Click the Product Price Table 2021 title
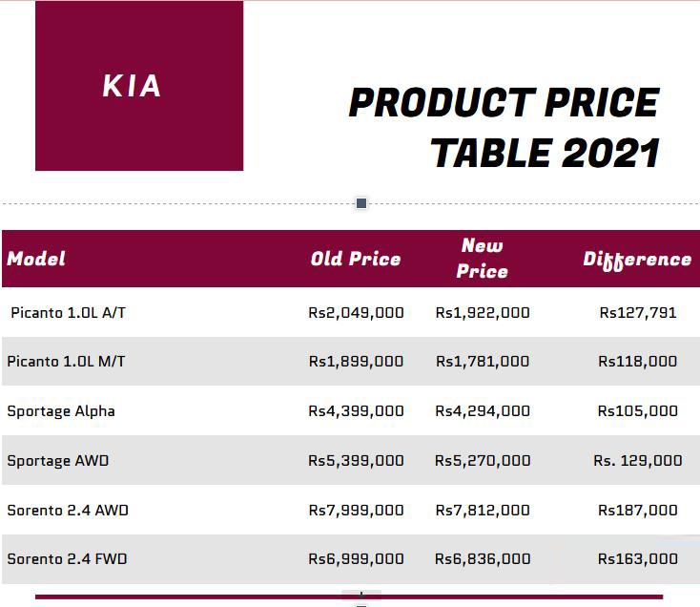The image size is (700, 607). tap(504, 128)
